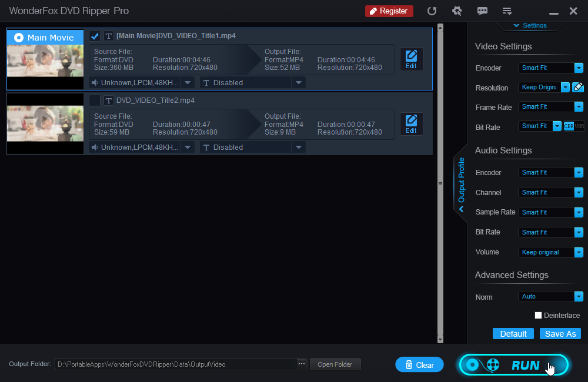Expand subtitle Disabled dropdown for Title2

299,148
